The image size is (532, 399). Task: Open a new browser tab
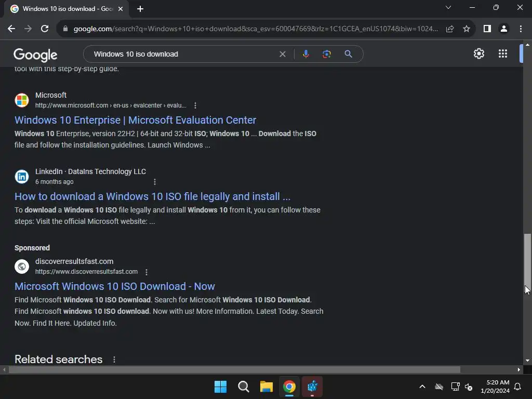click(x=140, y=9)
